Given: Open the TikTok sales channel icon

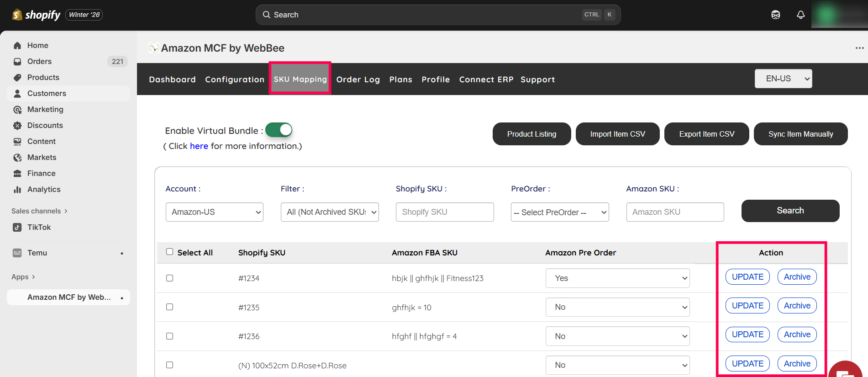Looking at the screenshot, I should click(17, 228).
